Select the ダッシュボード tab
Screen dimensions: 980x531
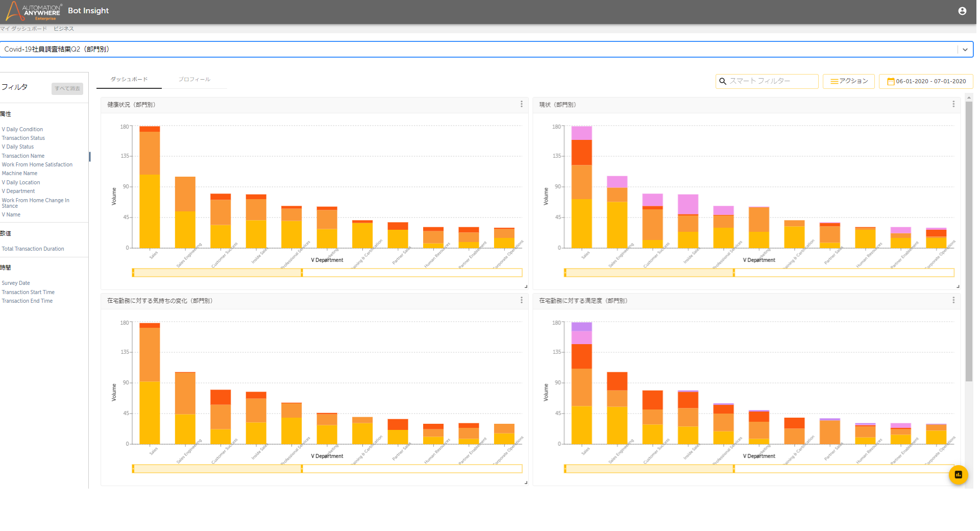[x=129, y=80]
